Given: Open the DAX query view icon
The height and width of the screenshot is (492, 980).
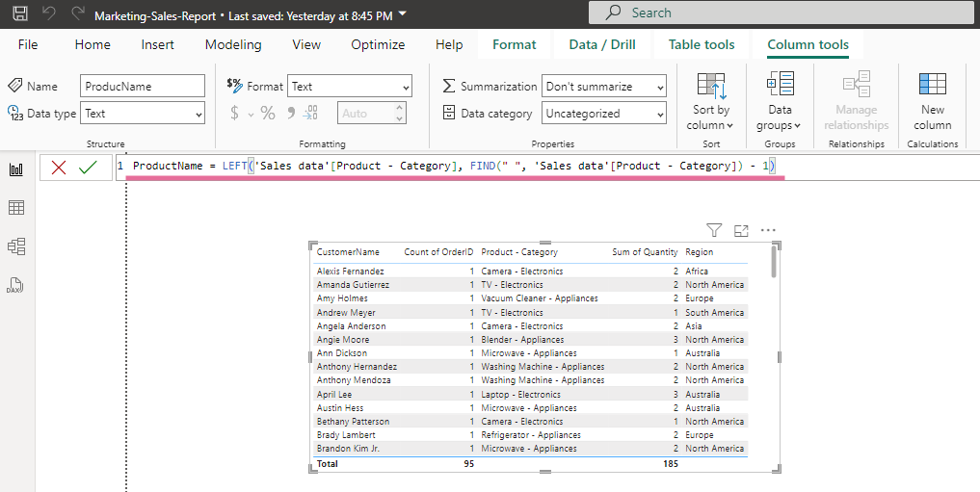Looking at the screenshot, I should tap(15, 285).
